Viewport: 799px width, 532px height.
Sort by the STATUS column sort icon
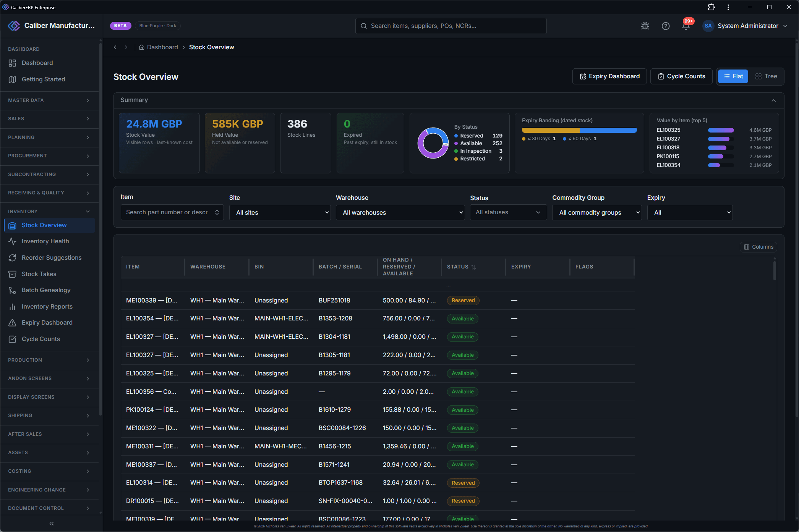(473, 267)
